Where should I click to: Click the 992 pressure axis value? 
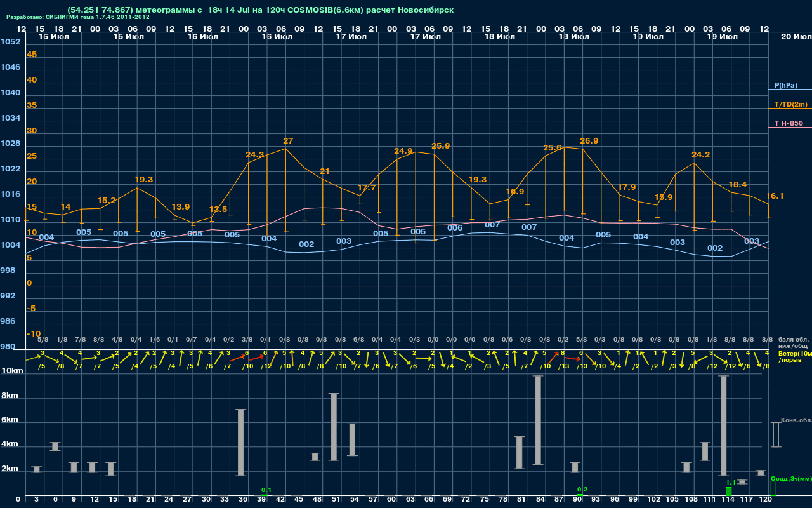(x=8, y=296)
